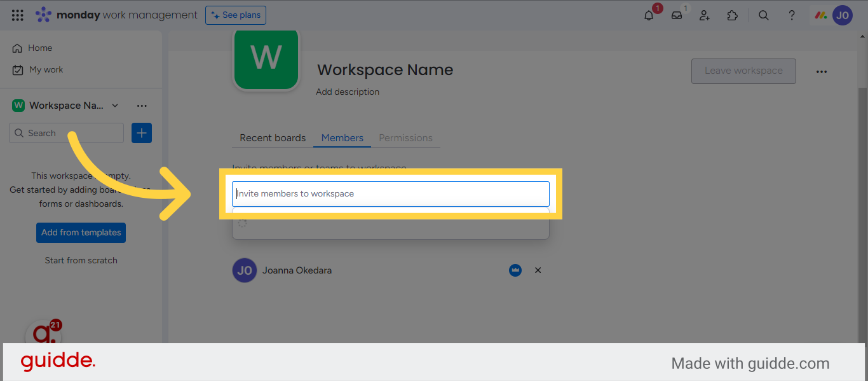Open the apps marketplace puzzle icon
The image size is (868, 381).
[x=733, y=15]
